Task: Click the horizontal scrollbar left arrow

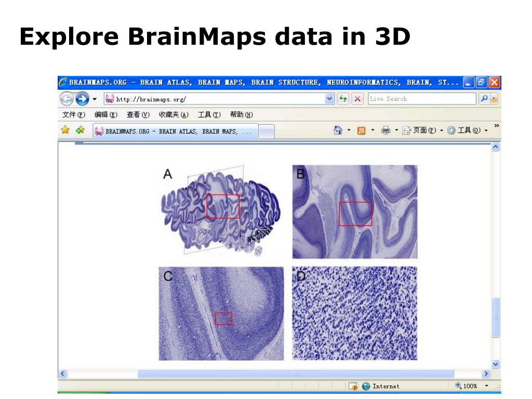Action: point(62,374)
